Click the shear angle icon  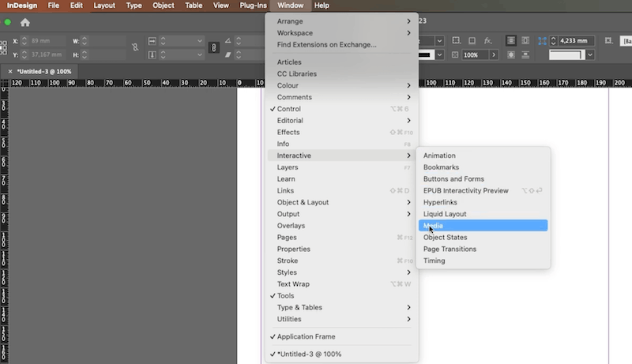[228, 54]
